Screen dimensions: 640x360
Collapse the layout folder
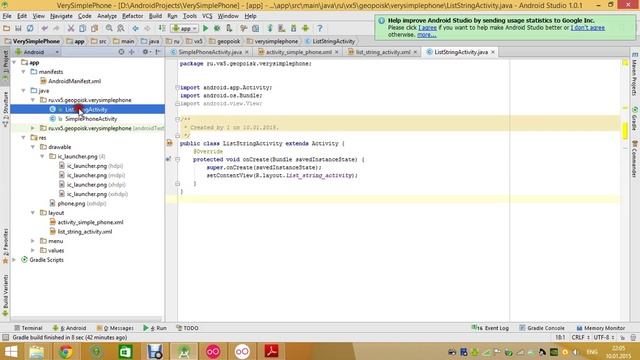pos(33,213)
